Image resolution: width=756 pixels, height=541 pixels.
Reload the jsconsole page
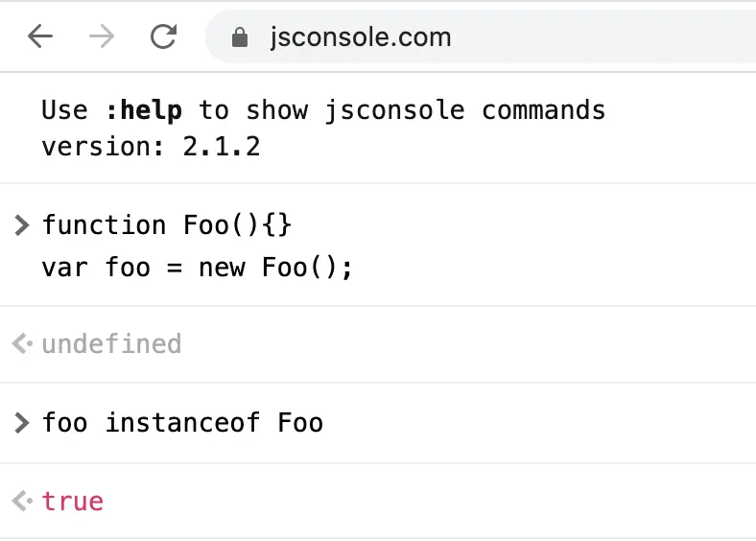(163, 36)
